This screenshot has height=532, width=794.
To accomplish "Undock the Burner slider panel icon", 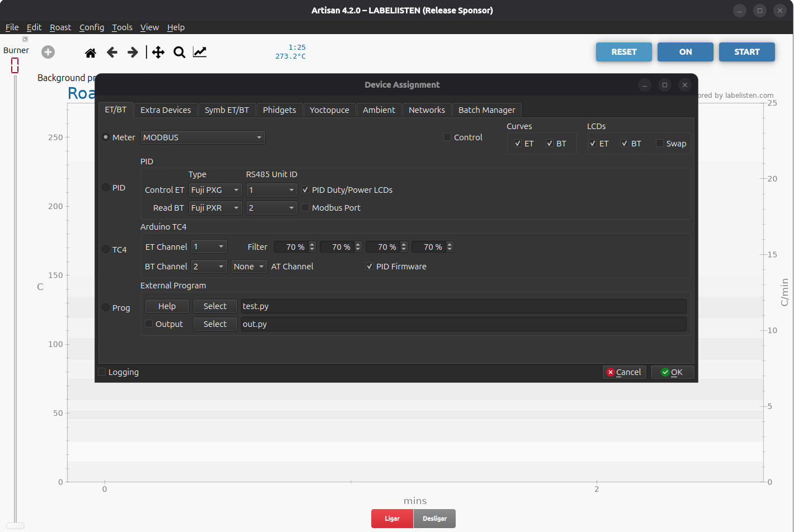I will click(x=25, y=39).
